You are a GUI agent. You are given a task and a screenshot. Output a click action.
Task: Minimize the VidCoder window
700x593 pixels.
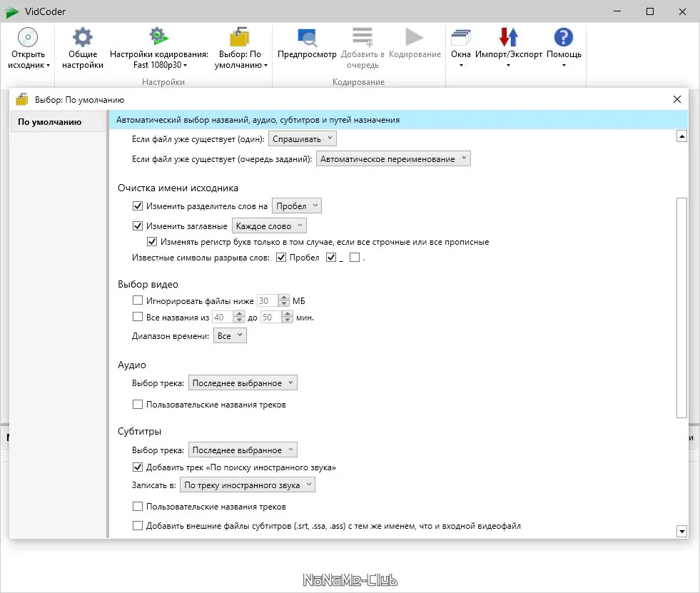(617, 11)
